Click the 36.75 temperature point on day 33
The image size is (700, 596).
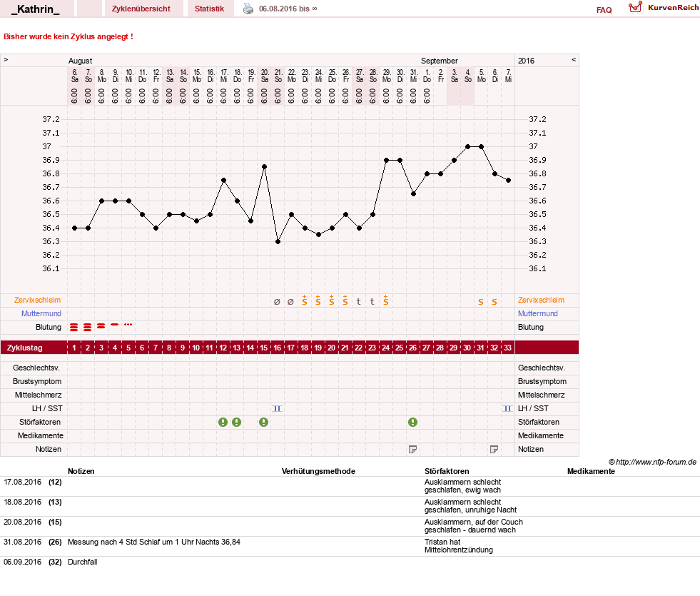click(x=508, y=181)
